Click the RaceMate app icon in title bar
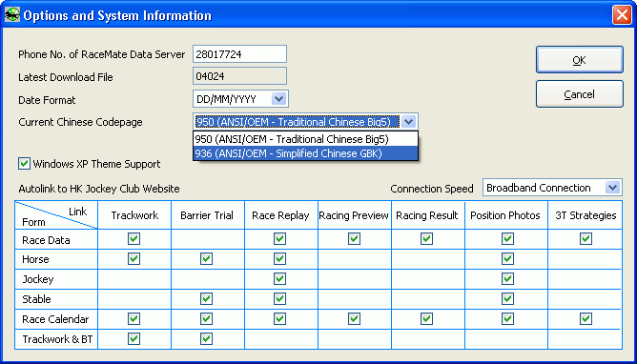 pyautogui.click(x=12, y=15)
